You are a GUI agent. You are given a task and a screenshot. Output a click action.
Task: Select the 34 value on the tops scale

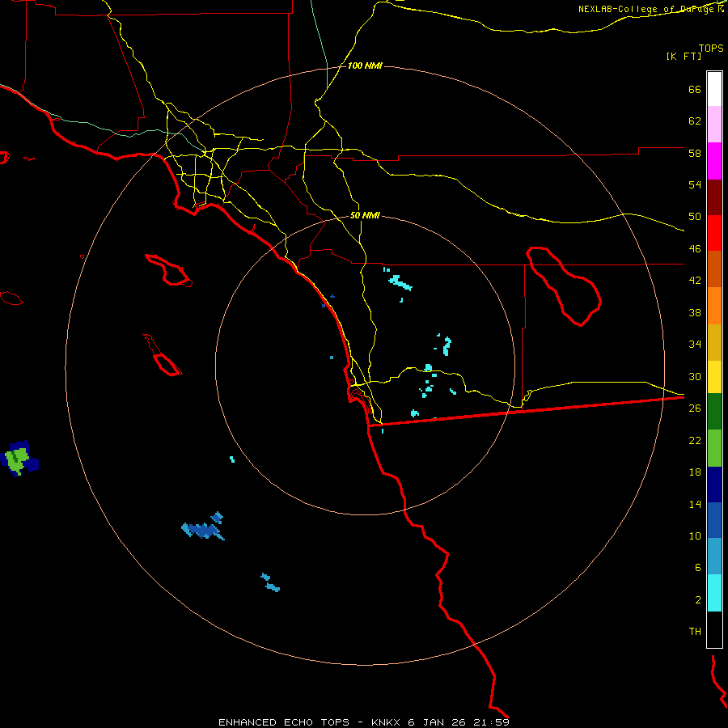[x=695, y=345]
